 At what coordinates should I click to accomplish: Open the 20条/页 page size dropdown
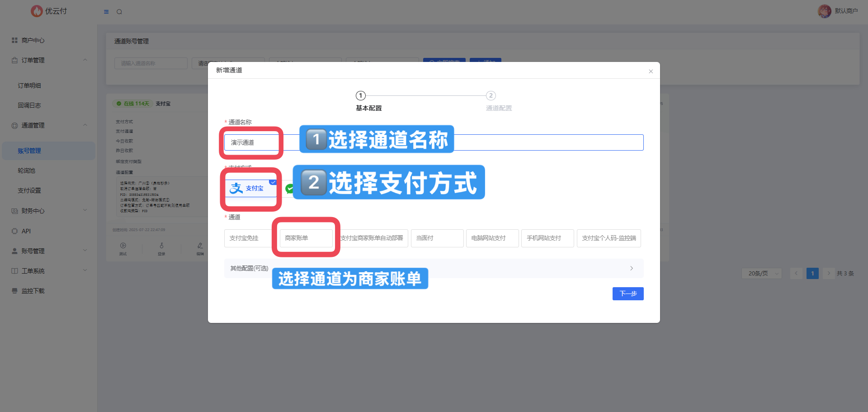point(762,273)
